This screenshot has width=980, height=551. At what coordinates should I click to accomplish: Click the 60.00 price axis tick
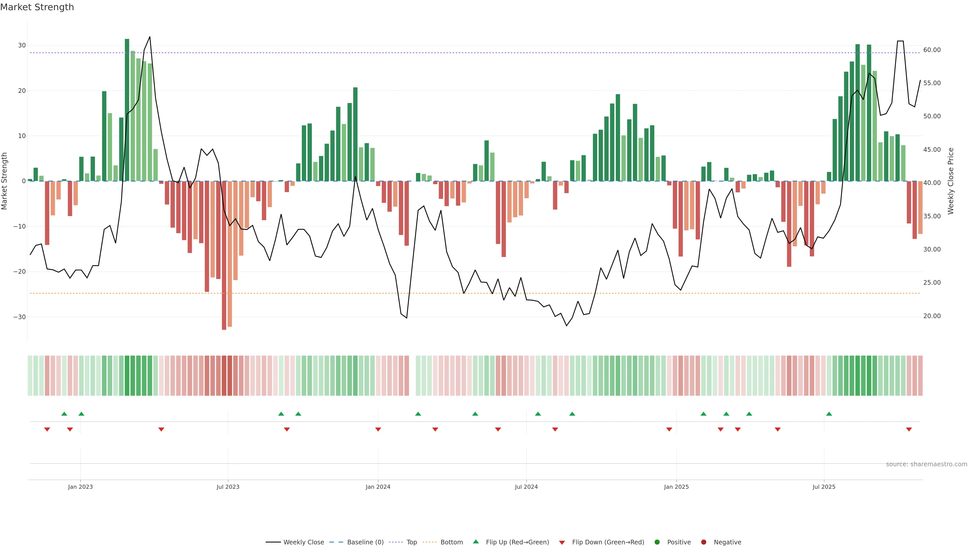[932, 50]
